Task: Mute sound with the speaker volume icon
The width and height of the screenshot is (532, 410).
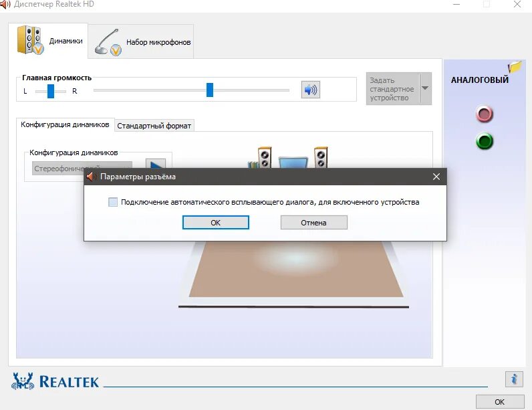Action: [311, 90]
